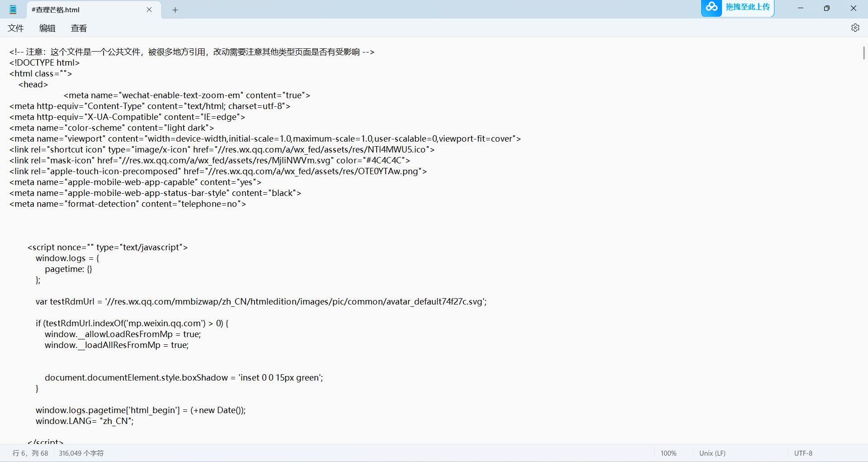868x462 pixels.
Task: Click the first comment line starting with 注意
Action: pyautogui.click(x=192, y=52)
